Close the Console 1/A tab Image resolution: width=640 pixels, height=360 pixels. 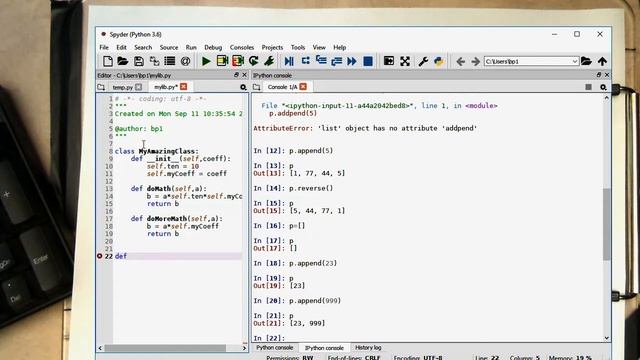click(303, 87)
